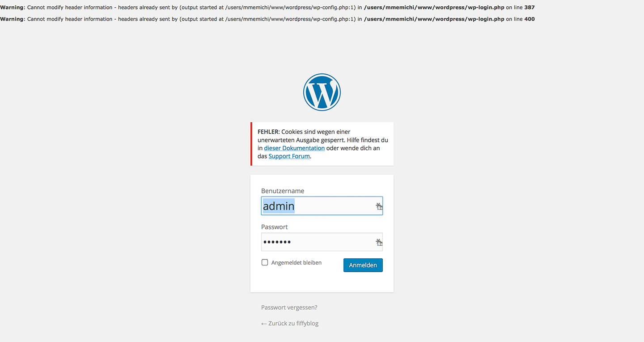Visit the Support Forum link
The image size is (644, 342).
coord(289,156)
